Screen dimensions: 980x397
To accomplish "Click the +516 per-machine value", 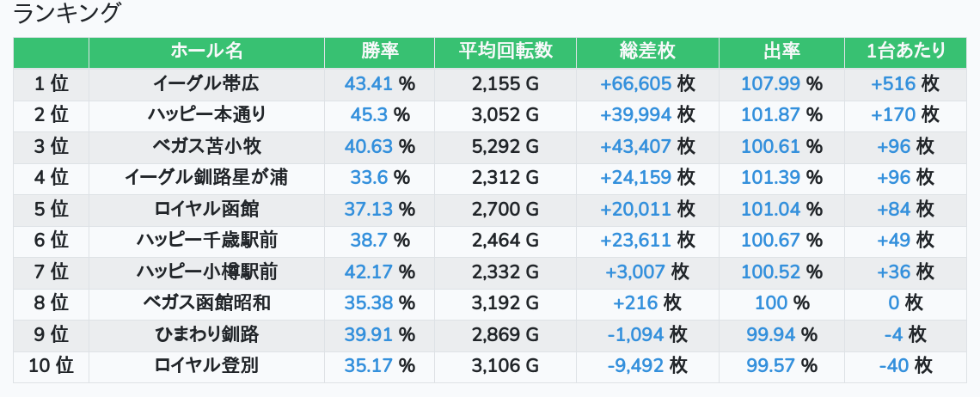I will 892,83.
